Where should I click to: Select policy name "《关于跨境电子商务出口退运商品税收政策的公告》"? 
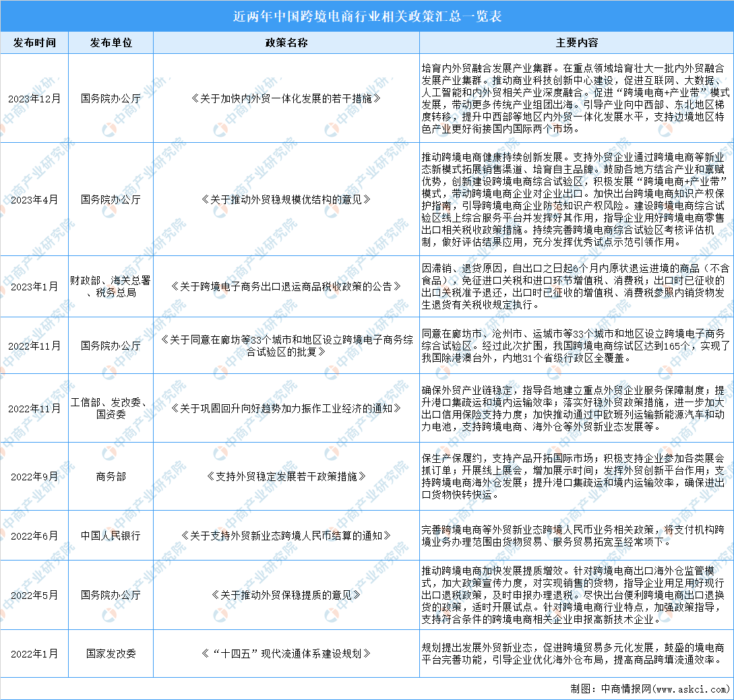(286, 286)
